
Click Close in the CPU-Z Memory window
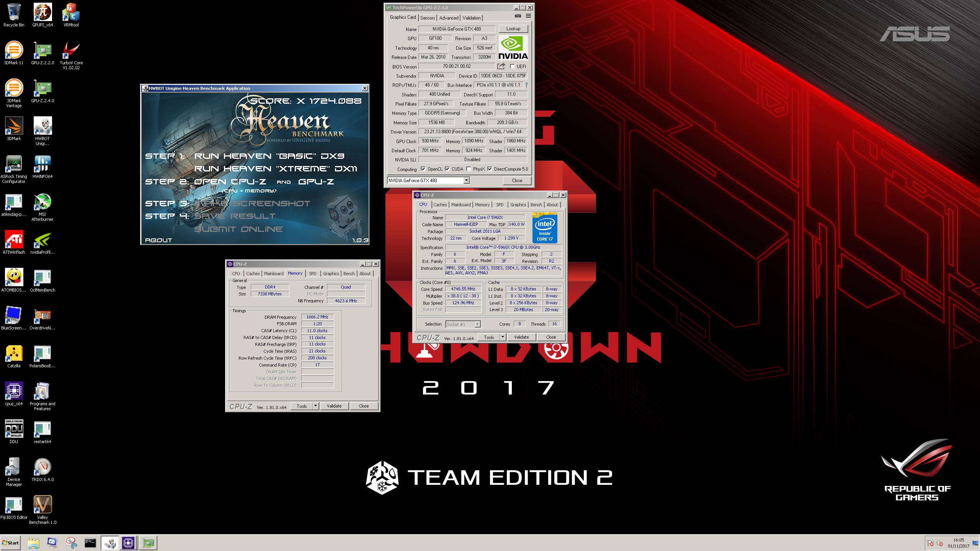[x=364, y=406]
